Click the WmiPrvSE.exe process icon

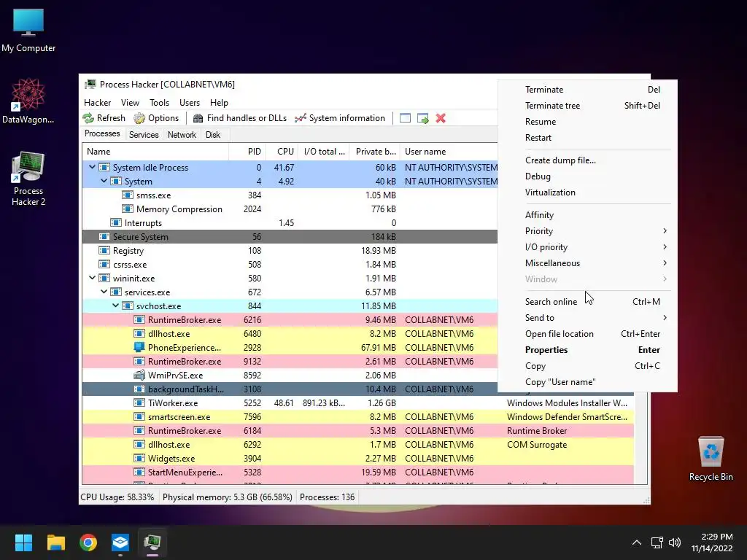coord(139,376)
